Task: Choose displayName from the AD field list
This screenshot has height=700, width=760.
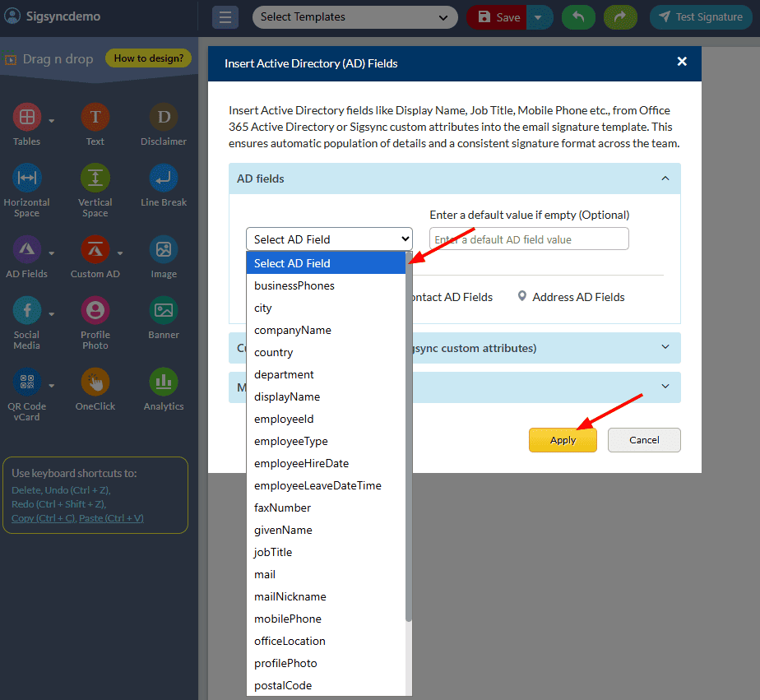Action: [x=287, y=396]
